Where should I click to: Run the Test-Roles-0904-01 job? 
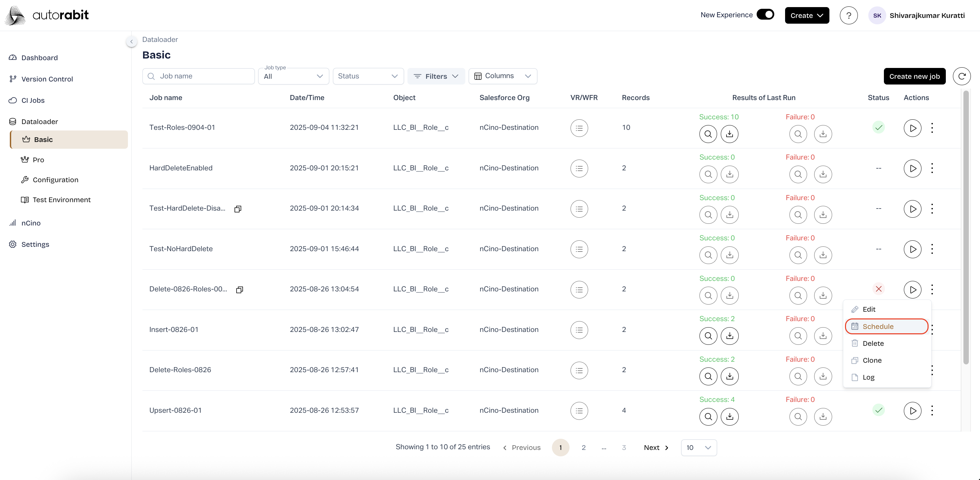click(x=912, y=128)
